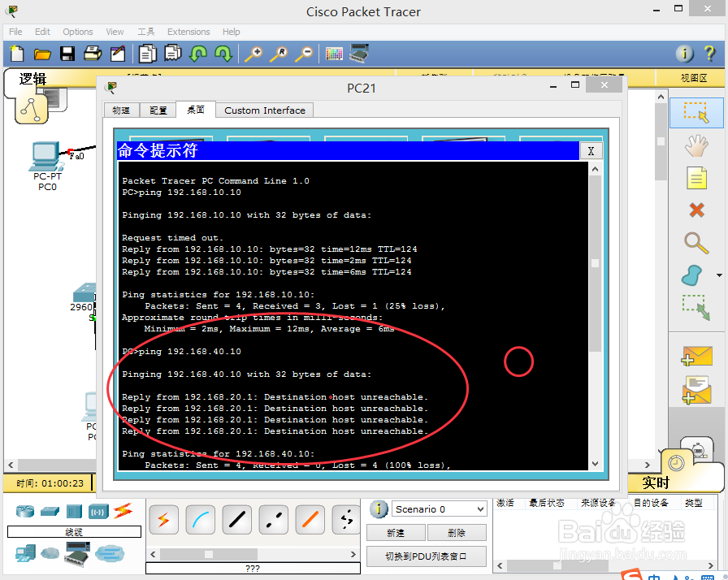Click the scenario info icon

[379, 509]
